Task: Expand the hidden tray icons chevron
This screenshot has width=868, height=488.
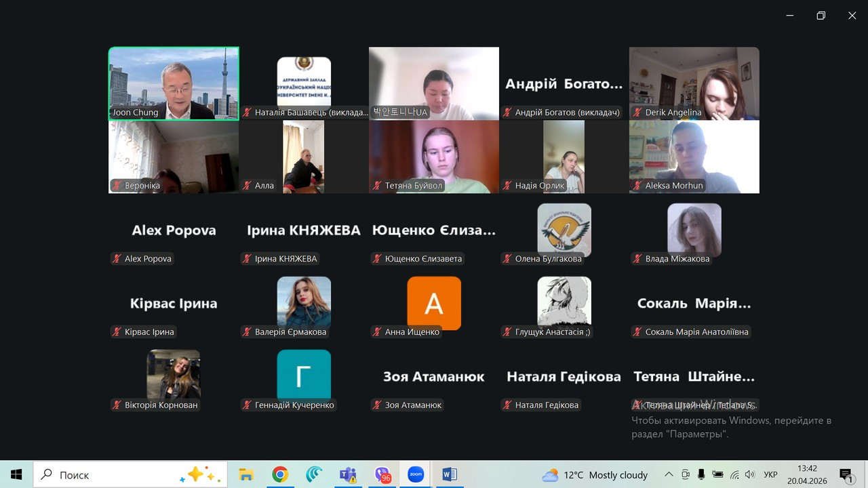Action: coord(669,474)
